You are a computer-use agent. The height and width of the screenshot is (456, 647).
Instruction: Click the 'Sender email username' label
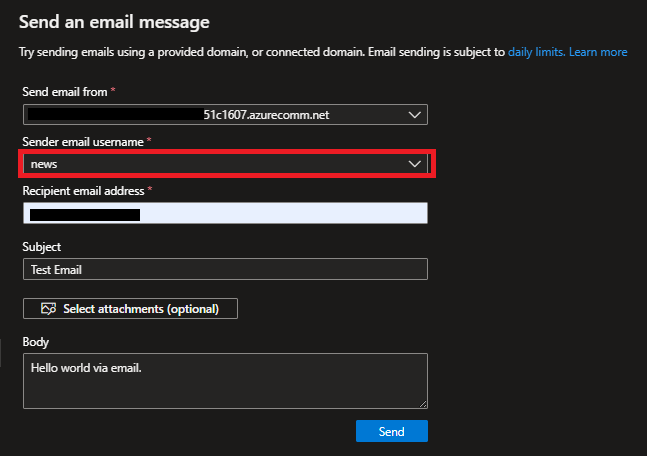(83, 142)
